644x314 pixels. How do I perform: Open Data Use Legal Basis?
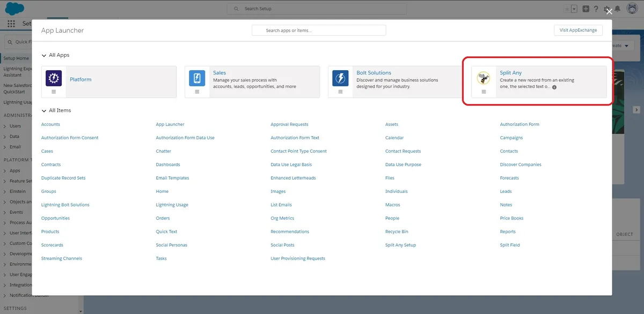click(291, 165)
